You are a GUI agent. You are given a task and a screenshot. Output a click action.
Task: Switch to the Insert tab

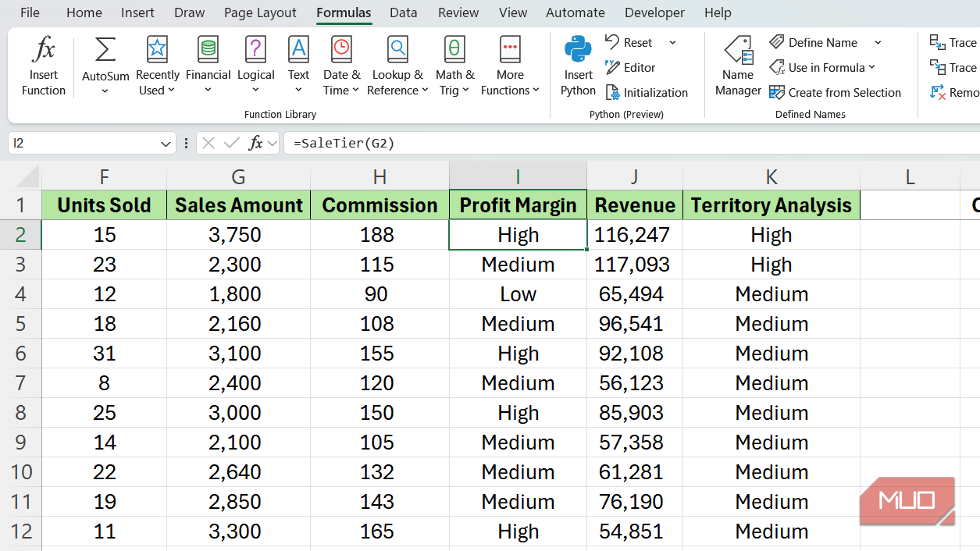(x=137, y=12)
